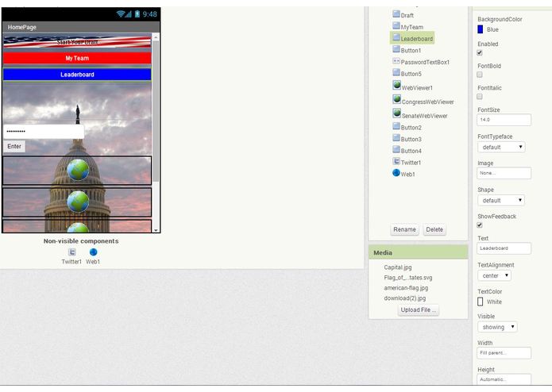Select american-flag.jpg in the Media list
The width and height of the screenshot is (552, 392).
(406, 287)
